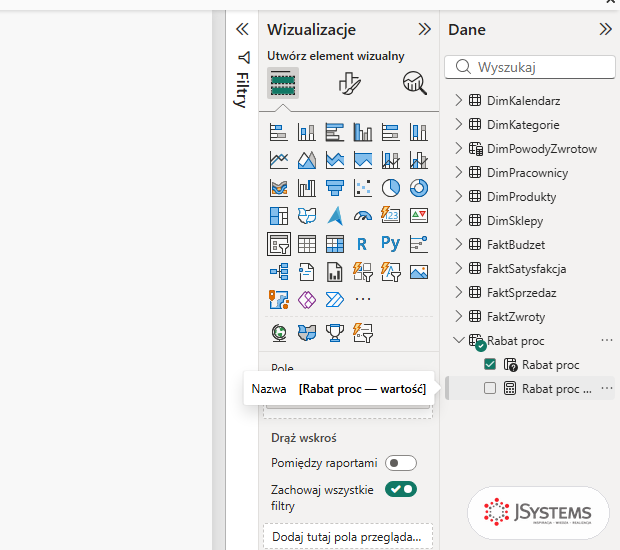Screen dimensions: 620x550
Task: Open more visuals ellipsis menu
Action: pos(363,299)
